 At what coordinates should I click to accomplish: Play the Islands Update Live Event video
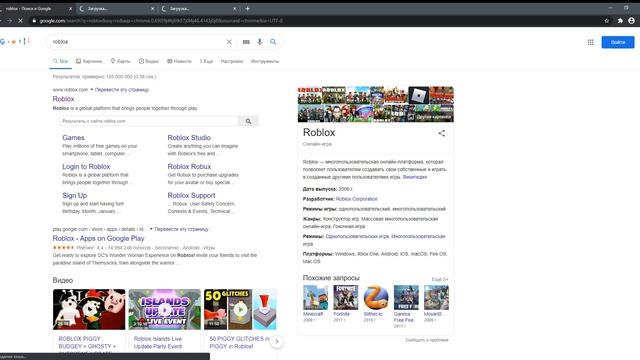click(x=164, y=309)
